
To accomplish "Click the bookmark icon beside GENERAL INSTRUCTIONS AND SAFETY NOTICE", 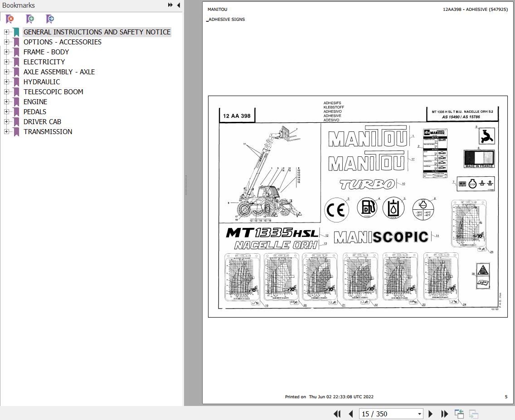I will [16, 32].
